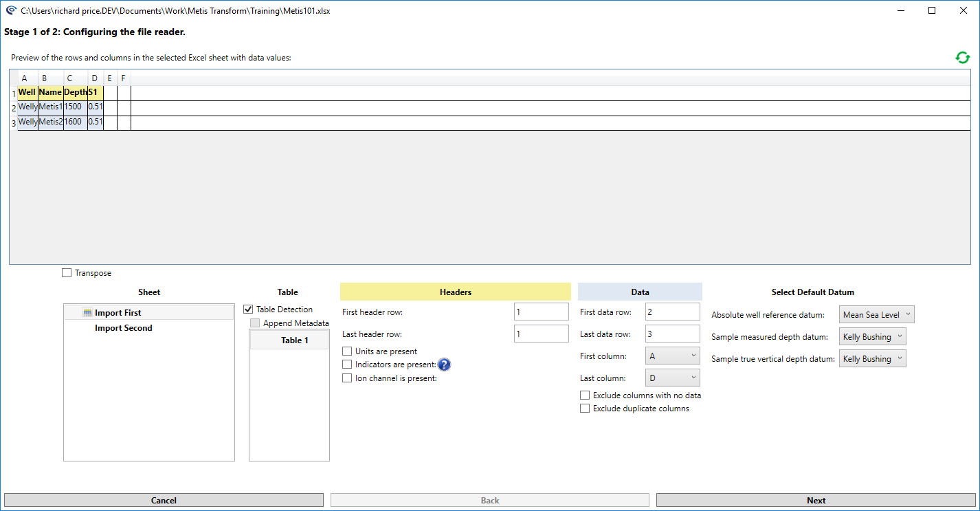The height and width of the screenshot is (511, 980).
Task: Maximize the window
Action: pos(932,10)
